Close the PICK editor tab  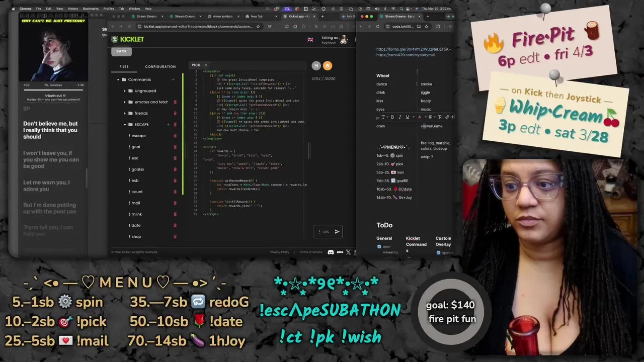click(x=206, y=65)
